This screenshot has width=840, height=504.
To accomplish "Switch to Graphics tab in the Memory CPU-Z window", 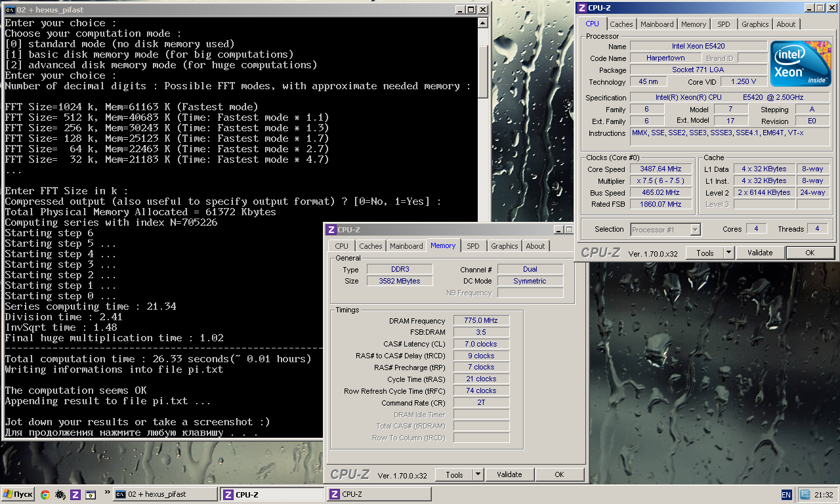I will [x=504, y=246].
